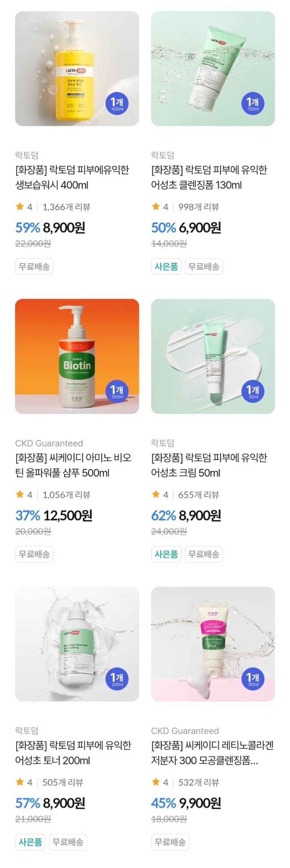Image resolution: width=290 pixels, height=868 pixels.
Task: Click the 150ml badge on the collagen foam image
Action: click(253, 679)
